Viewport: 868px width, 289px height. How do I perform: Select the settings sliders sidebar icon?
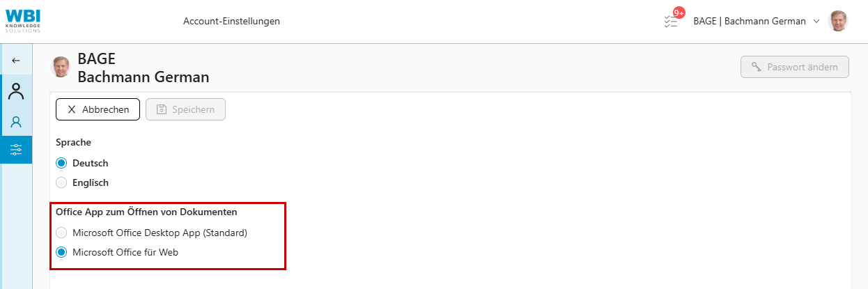click(16, 149)
